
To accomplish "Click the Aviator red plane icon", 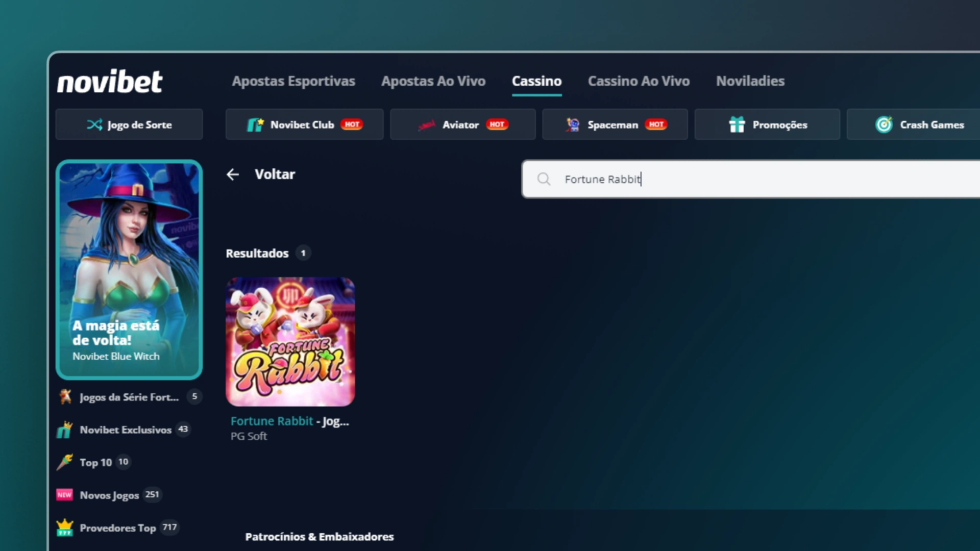I will [427, 125].
